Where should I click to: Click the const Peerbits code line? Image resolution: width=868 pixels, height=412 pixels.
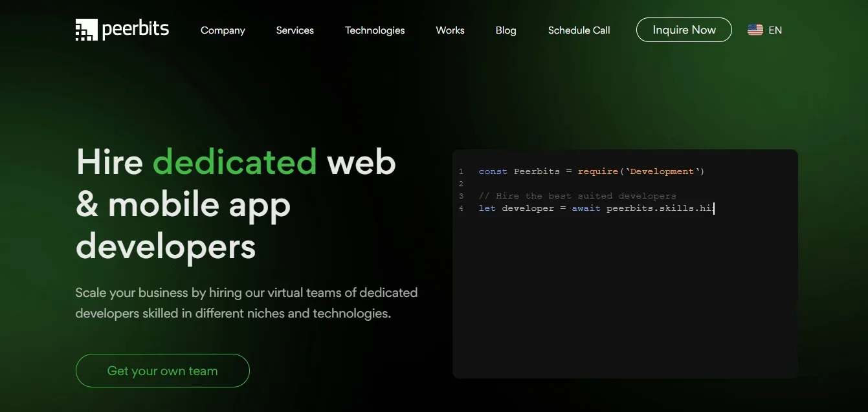591,171
